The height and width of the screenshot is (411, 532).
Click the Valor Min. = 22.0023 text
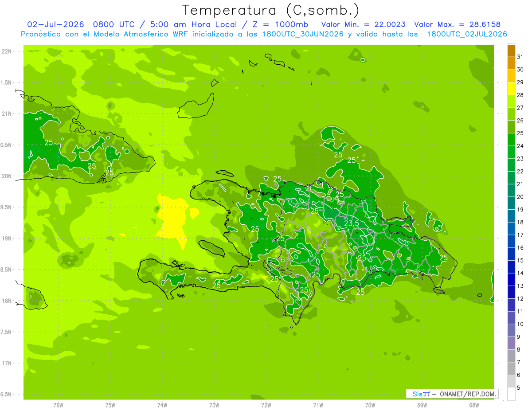pos(363,24)
